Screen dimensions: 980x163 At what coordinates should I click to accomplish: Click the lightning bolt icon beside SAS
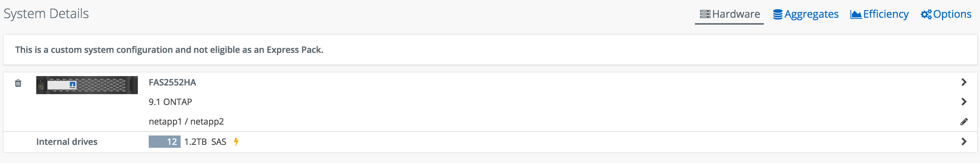[x=236, y=142]
